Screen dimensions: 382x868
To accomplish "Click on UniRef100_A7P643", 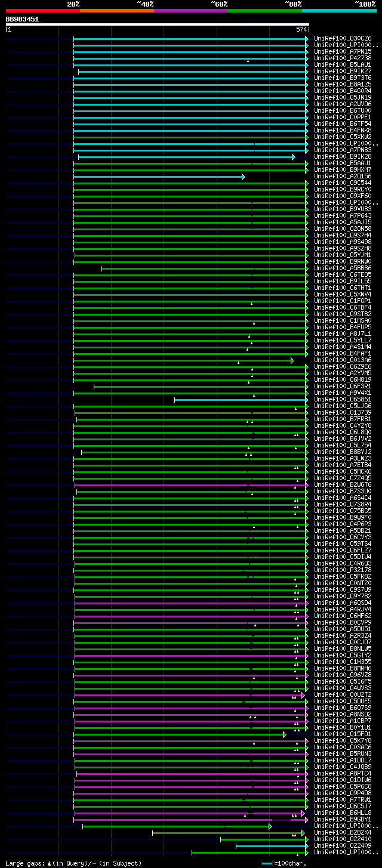I will tap(343, 215).
